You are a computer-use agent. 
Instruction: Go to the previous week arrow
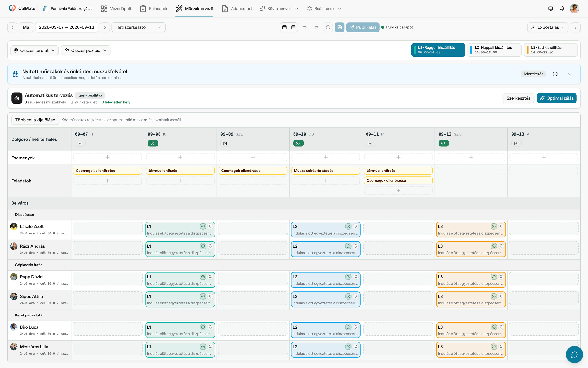tap(12, 27)
